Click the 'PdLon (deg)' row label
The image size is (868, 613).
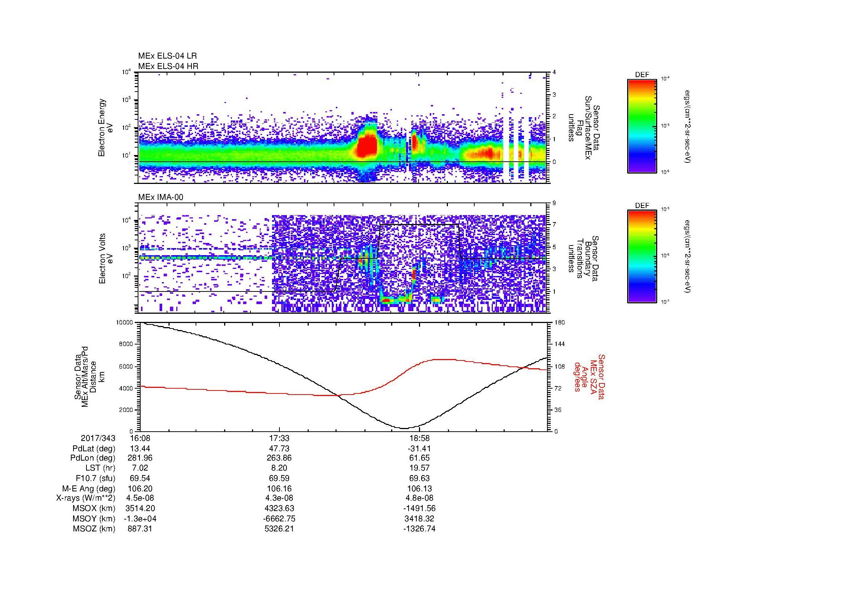point(94,458)
